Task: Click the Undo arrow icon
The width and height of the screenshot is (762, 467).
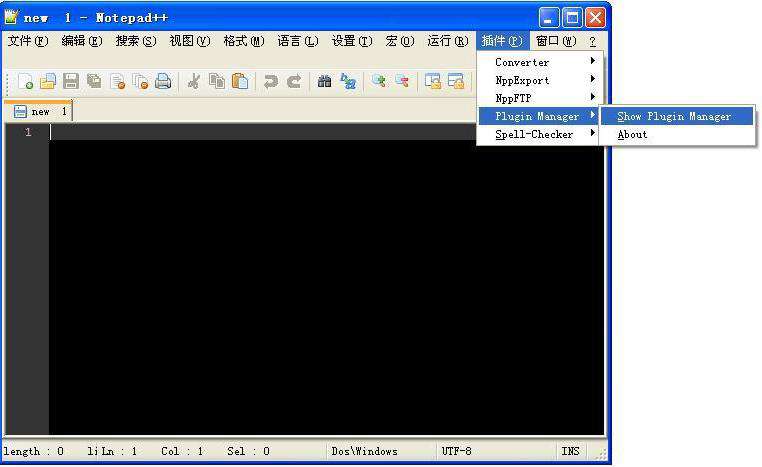Action: pos(270,81)
